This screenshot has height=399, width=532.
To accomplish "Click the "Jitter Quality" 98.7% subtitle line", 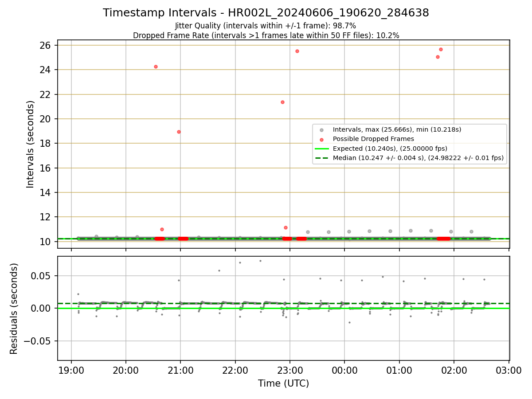I will [266, 26].
